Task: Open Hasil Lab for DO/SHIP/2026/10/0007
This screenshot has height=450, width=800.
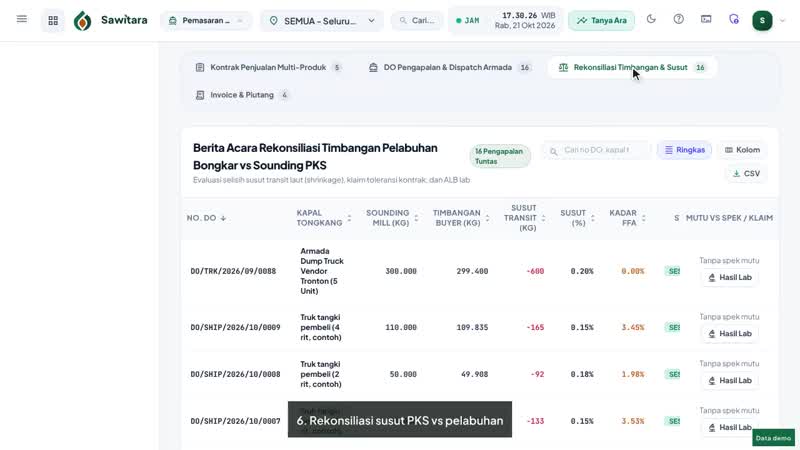Action: [x=730, y=428]
